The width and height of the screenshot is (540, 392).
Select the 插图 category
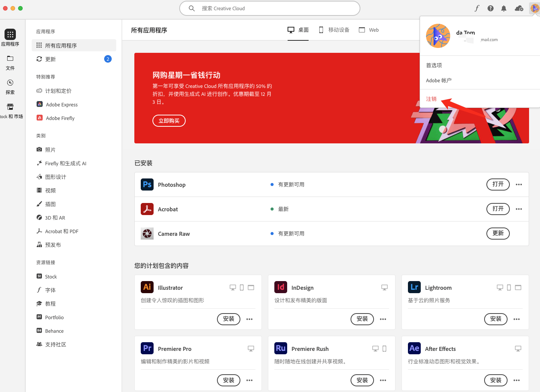[x=74, y=204]
